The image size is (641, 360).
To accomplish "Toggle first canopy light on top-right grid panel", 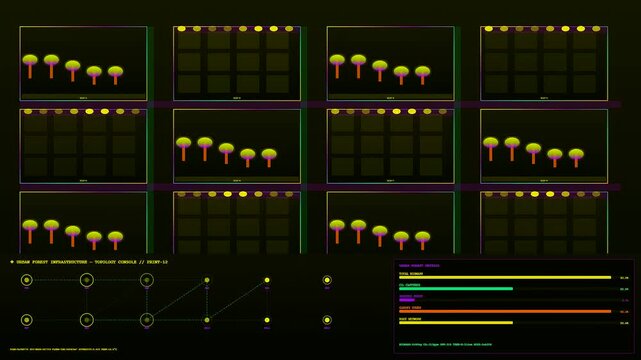I will pos(489,29).
